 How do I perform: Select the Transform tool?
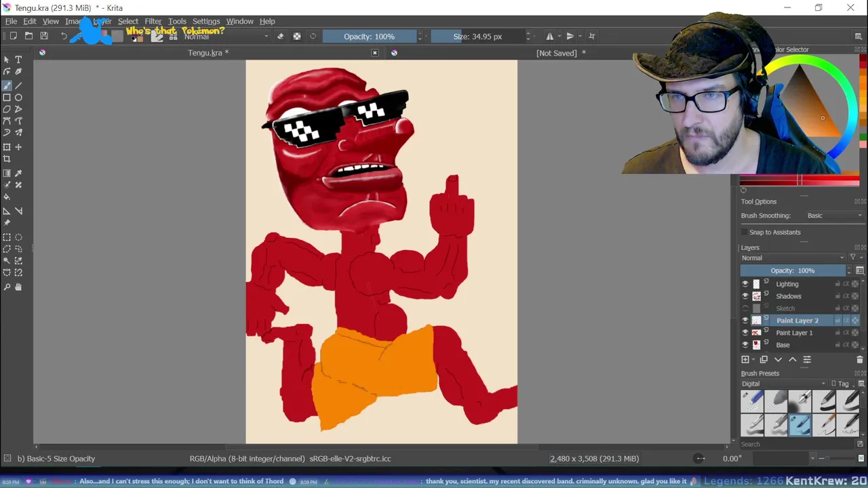pos(7,147)
